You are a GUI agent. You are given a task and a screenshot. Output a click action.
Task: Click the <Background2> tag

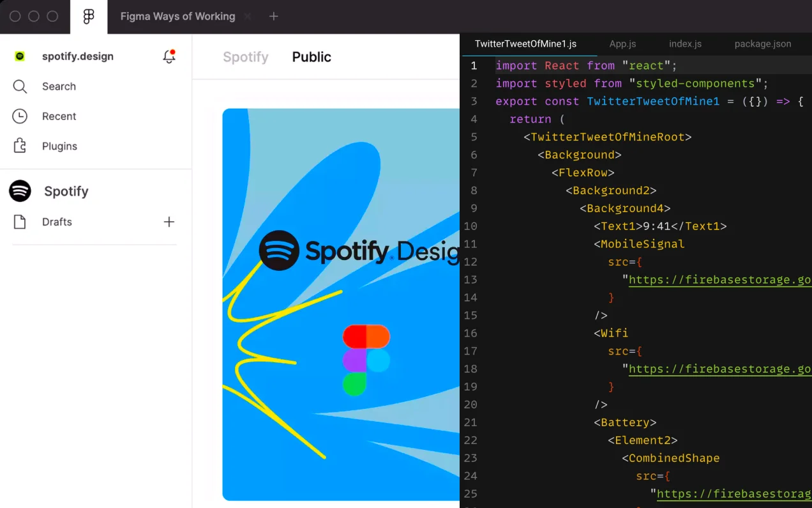[611, 190]
